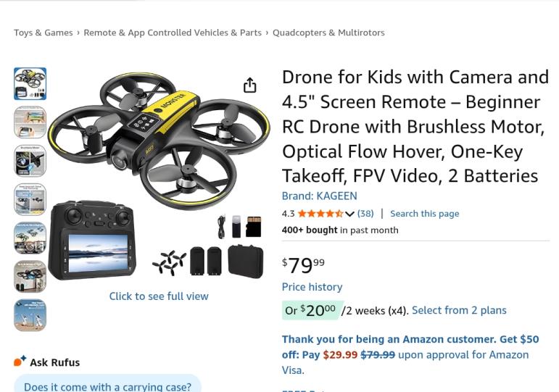Viewport: 559px width, 392px height.
Task: Open the Price history link
Action: pos(312,287)
